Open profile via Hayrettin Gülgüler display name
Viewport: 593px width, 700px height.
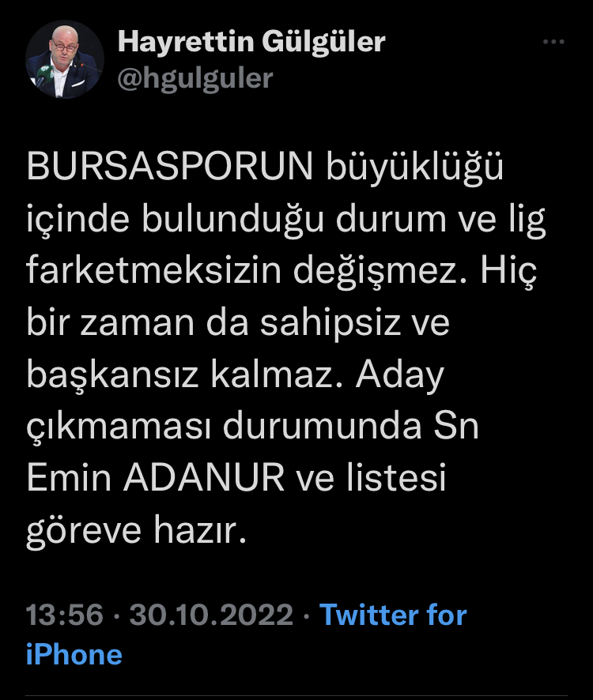click(x=251, y=42)
